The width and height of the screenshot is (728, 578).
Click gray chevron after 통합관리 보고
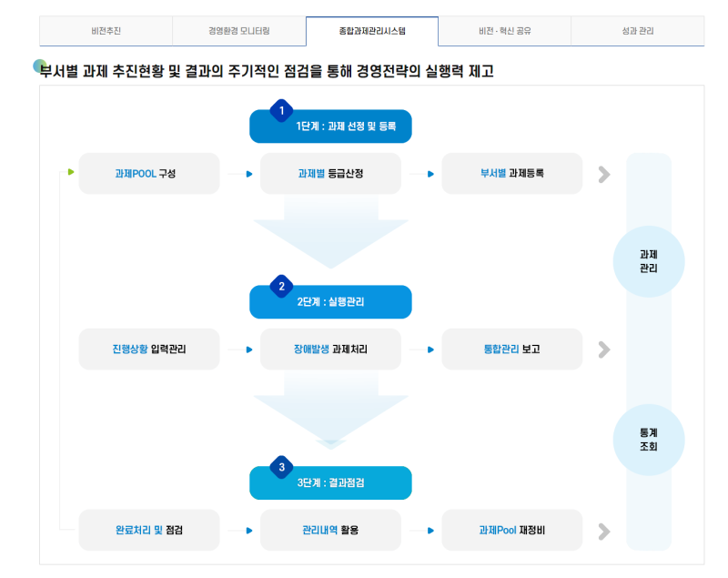point(603,350)
